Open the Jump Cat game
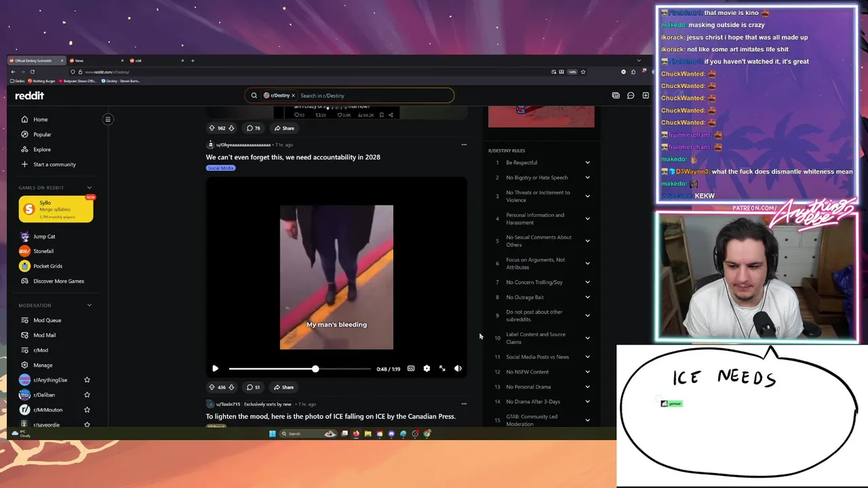Screen dimensions: 868x488 tap(44, 237)
